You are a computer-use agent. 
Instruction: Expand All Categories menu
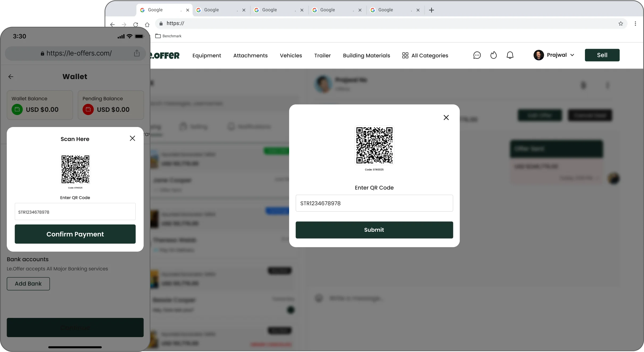pos(425,55)
